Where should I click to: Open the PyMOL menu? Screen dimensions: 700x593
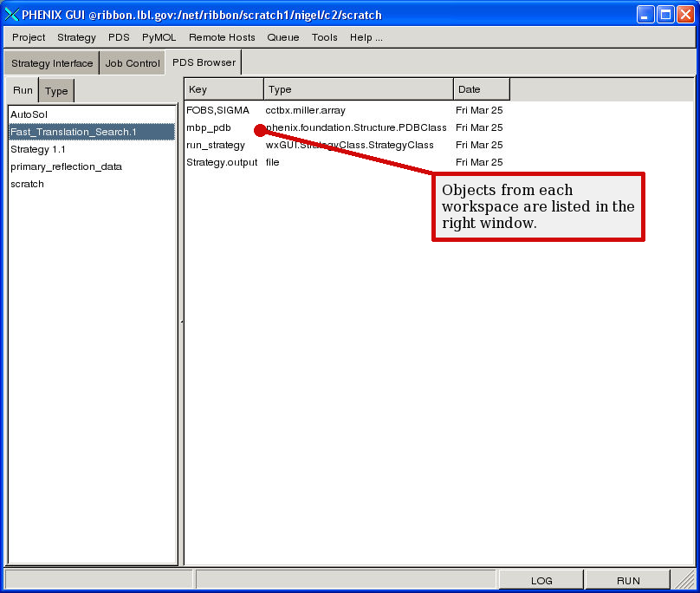coord(159,37)
